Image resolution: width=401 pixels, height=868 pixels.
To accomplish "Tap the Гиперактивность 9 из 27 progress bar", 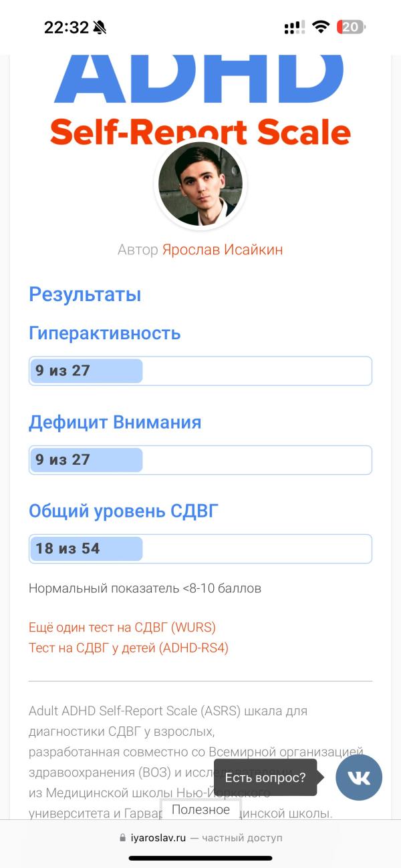I will coord(200,371).
